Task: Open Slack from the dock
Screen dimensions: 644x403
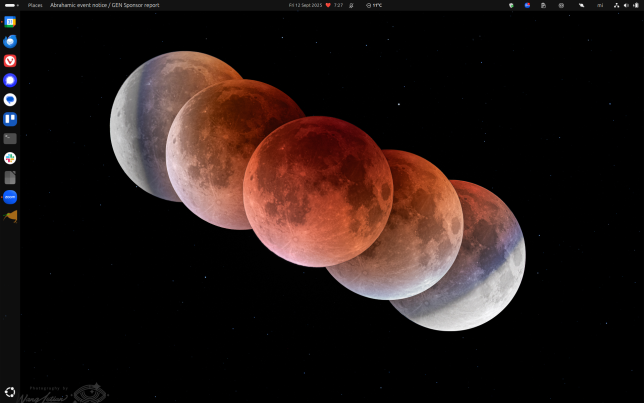Action: coord(10,158)
